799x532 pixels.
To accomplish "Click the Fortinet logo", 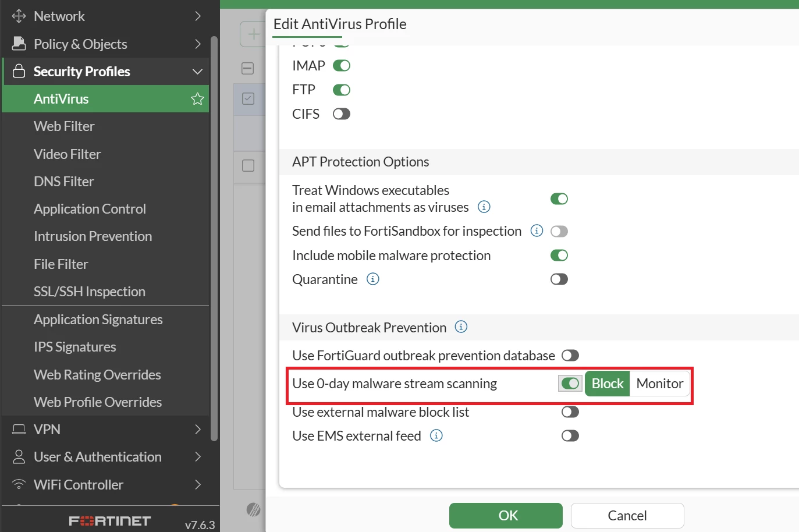I will pos(109,521).
